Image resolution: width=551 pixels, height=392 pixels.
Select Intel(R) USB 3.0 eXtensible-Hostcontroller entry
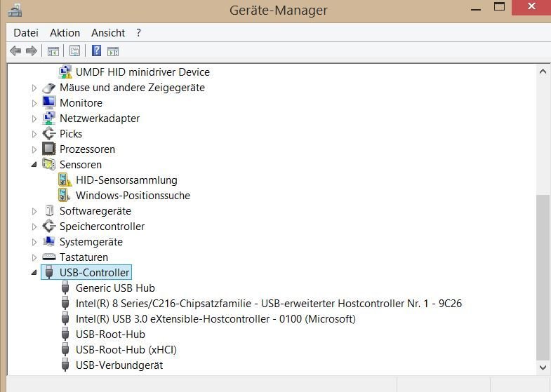pos(215,318)
